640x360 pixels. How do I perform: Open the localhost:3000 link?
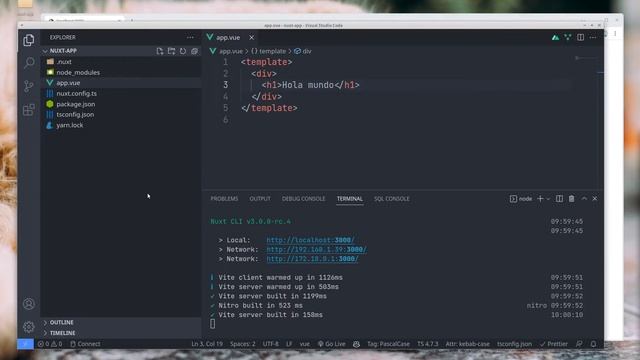click(x=310, y=240)
